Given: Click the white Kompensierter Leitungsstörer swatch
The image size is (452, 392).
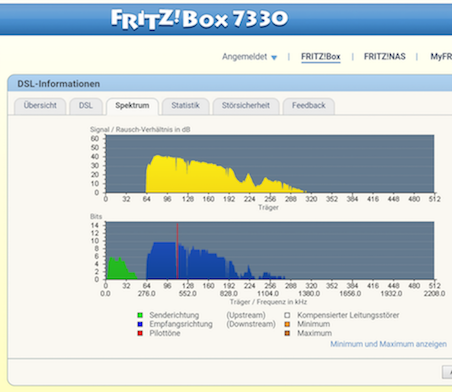Looking at the screenshot, I should (x=287, y=315).
